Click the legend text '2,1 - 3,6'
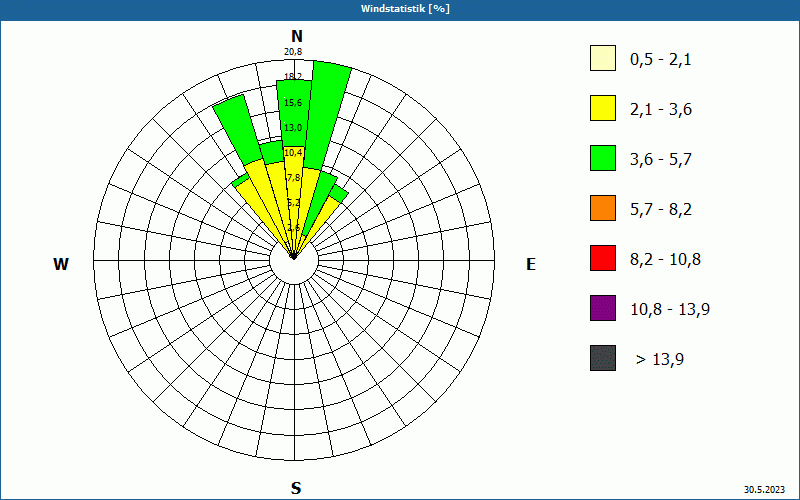 point(661,110)
